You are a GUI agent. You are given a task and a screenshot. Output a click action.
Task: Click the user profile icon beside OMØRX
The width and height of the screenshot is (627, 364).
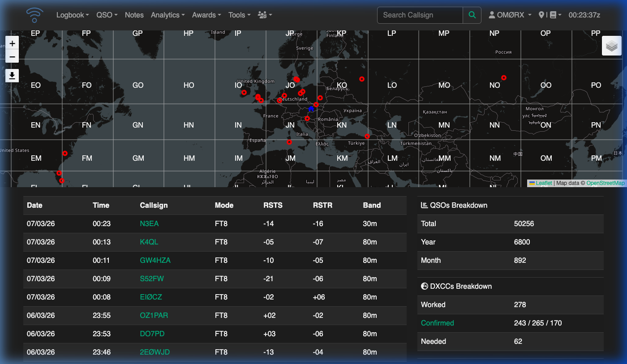491,15
